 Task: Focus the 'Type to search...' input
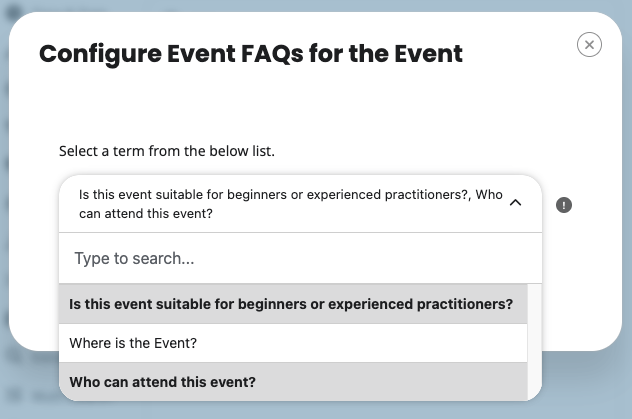point(300,258)
